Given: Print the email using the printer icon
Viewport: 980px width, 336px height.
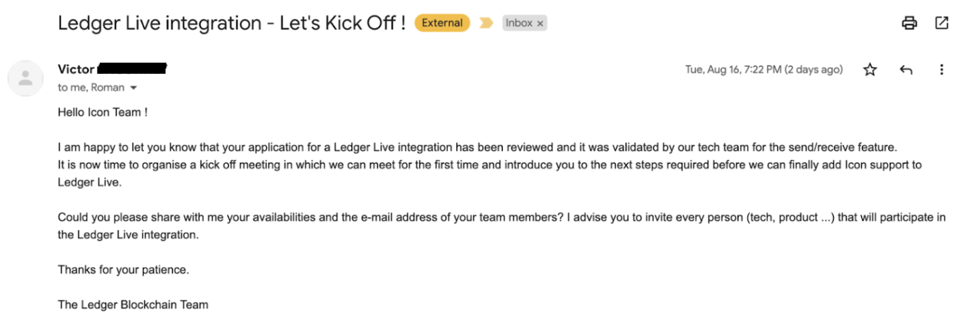Looking at the screenshot, I should [x=909, y=23].
